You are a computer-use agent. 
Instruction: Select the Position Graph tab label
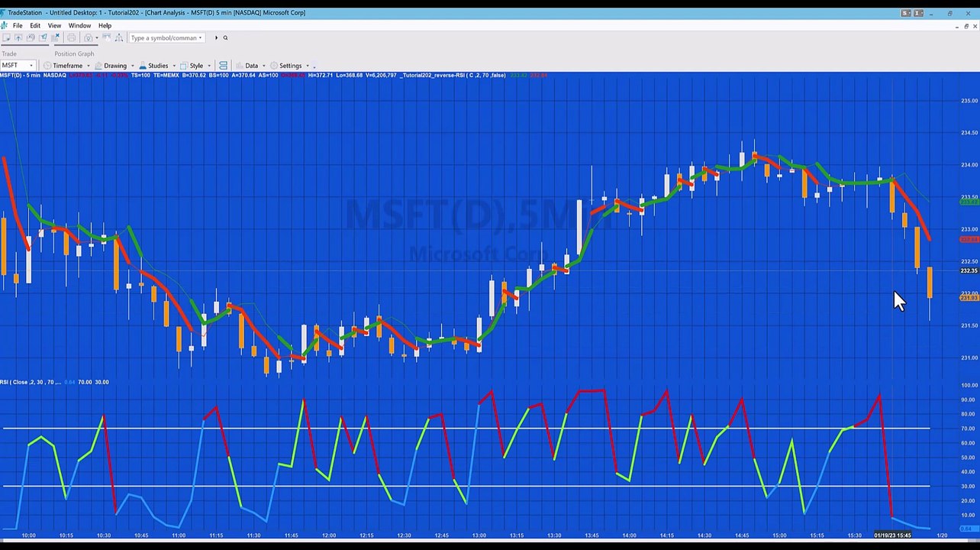[x=74, y=53]
